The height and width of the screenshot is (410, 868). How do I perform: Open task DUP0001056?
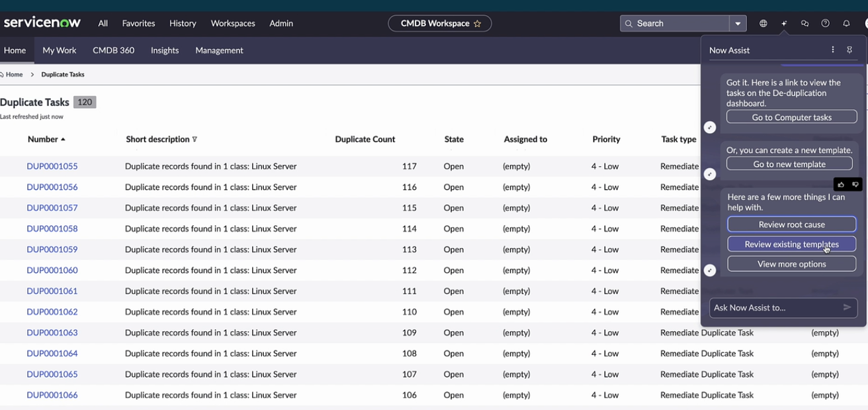[x=52, y=187]
